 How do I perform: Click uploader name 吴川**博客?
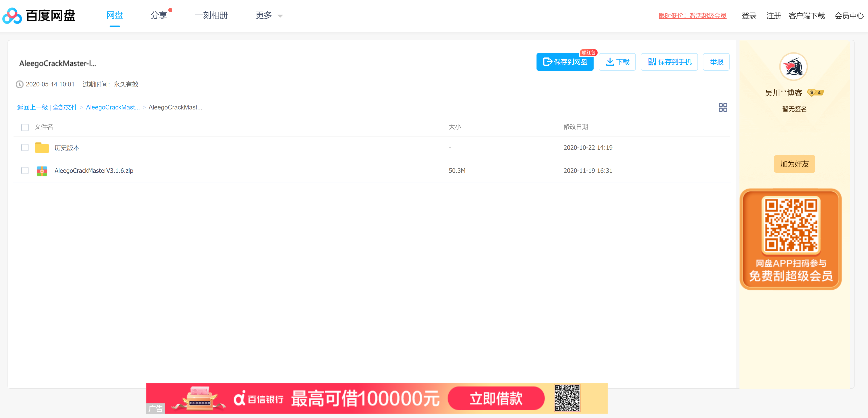coord(783,93)
